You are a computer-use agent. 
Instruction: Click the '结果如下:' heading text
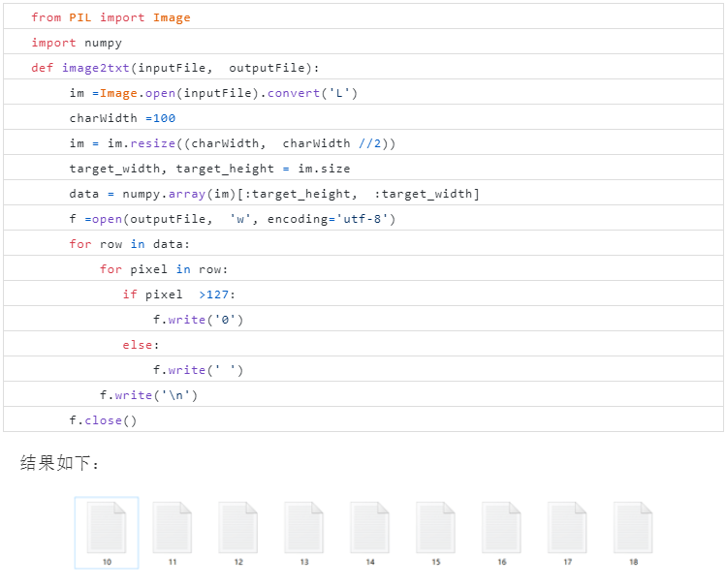[59, 463]
